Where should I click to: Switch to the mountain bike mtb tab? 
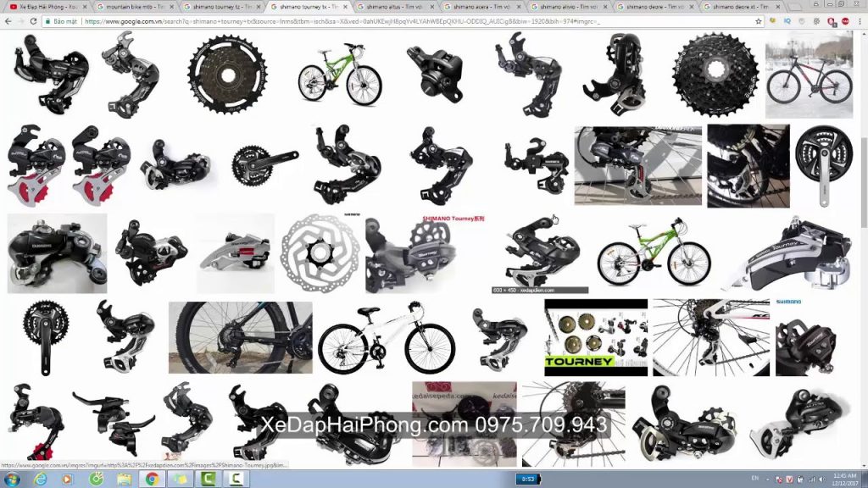click(x=136, y=7)
